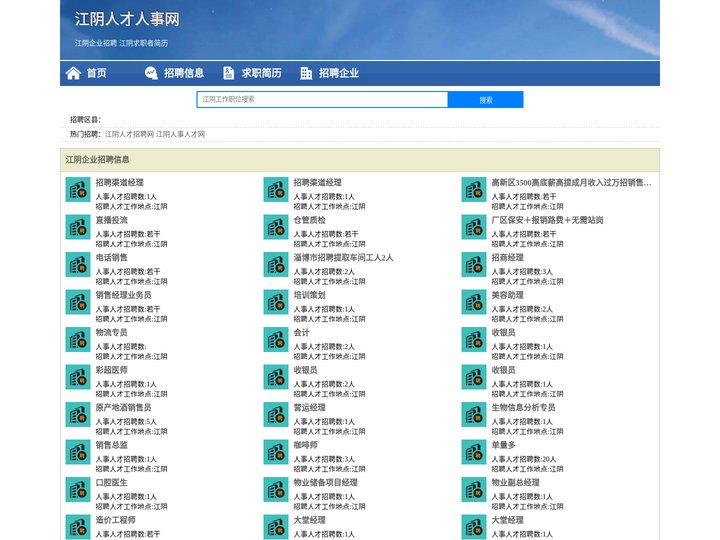Click the 江阴人才人事网 site title
This screenshot has width=720, height=540.
[127, 19]
